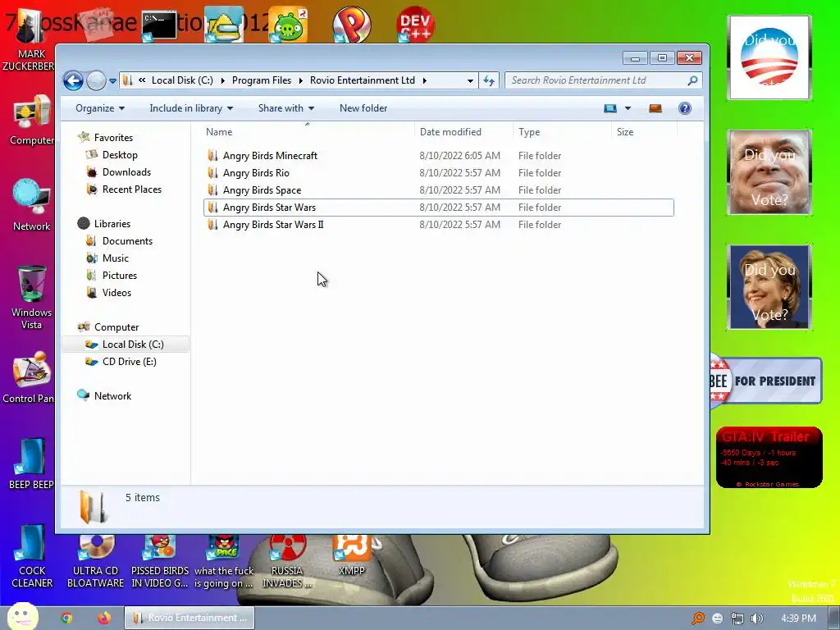Sort by the Size column header

click(645, 132)
